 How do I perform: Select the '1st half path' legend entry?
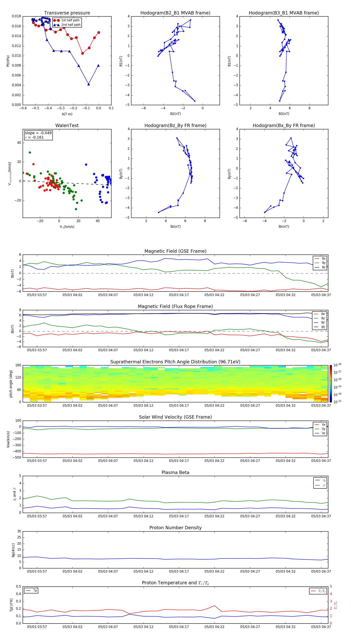click(x=67, y=20)
